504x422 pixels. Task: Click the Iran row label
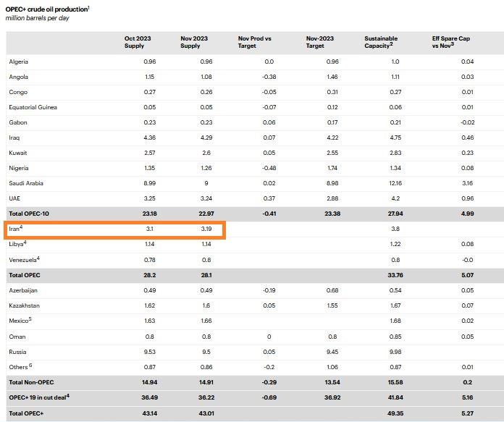[x=16, y=229]
